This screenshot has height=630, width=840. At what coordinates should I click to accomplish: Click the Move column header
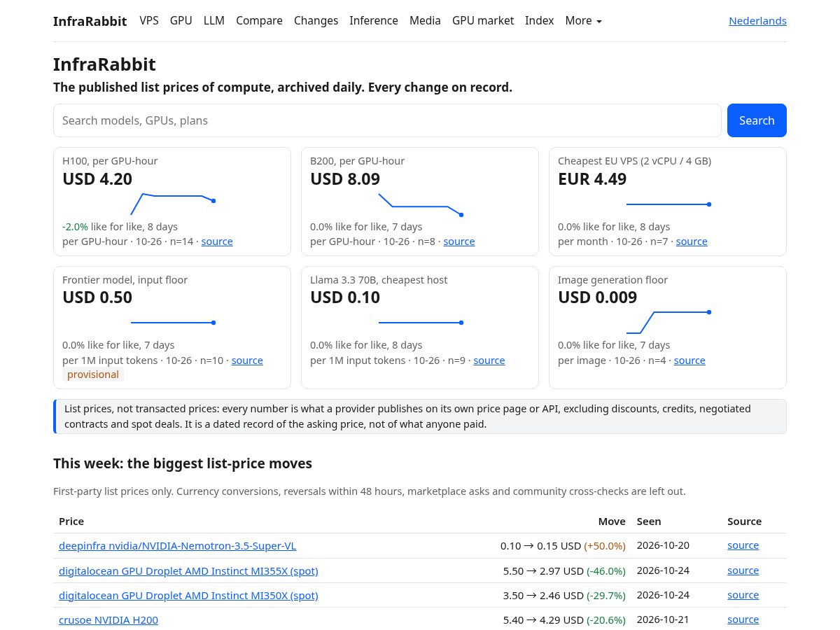pos(612,521)
